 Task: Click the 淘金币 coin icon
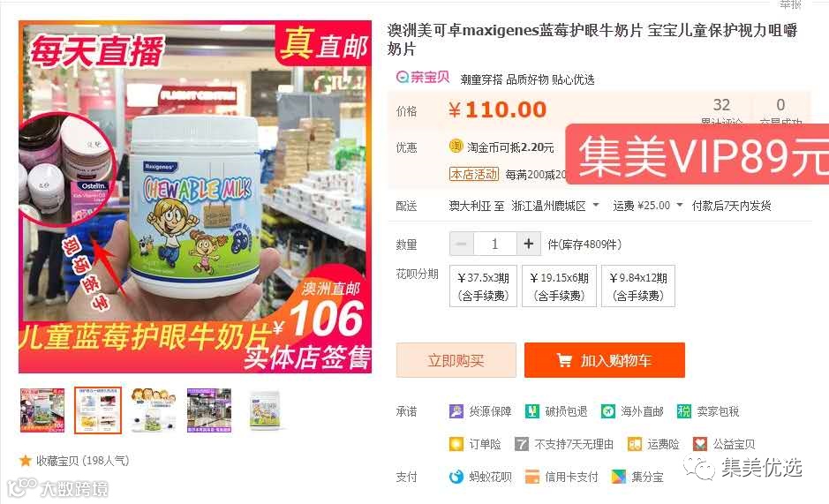(x=456, y=146)
